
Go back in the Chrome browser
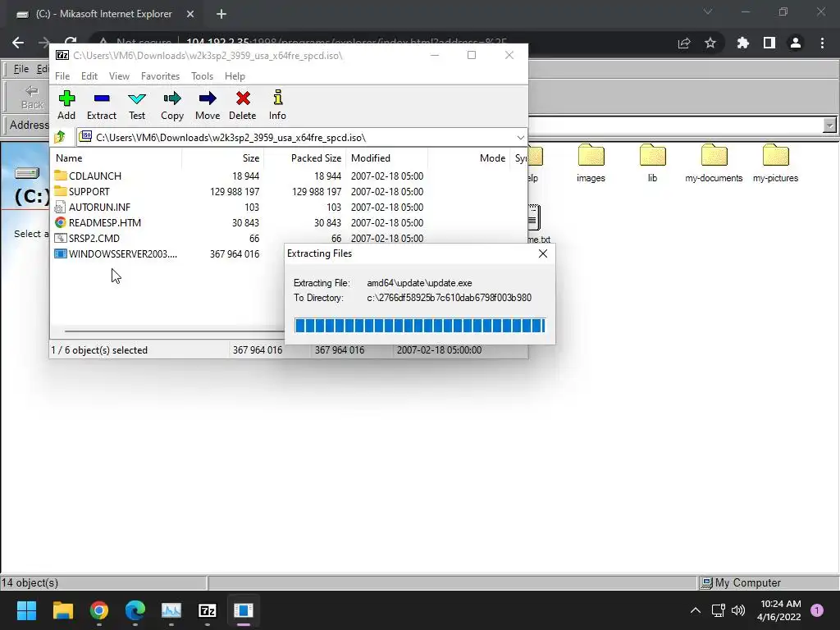pyautogui.click(x=18, y=43)
